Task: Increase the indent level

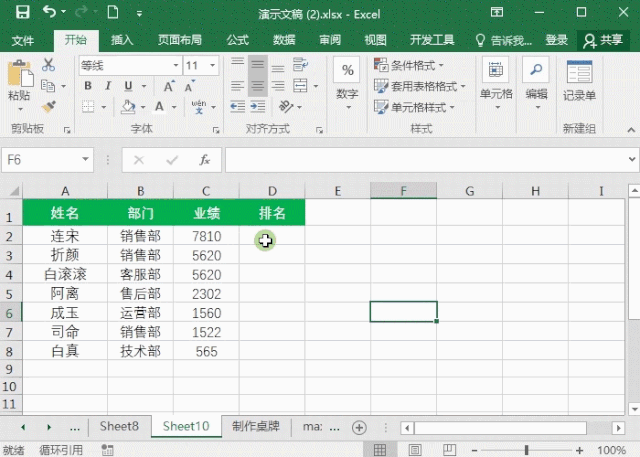Action: [258, 107]
